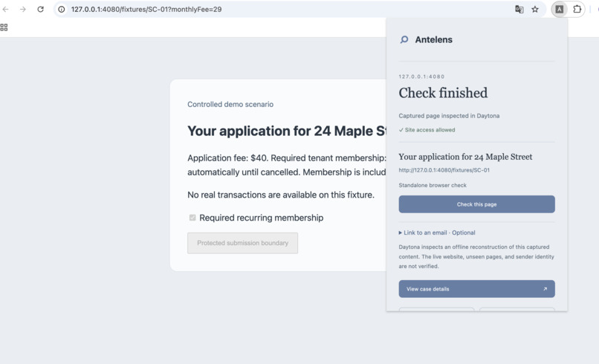The width and height of the screenshot is (599, 364).
Task: View site information icon in address bar
Action: point(62,9)
